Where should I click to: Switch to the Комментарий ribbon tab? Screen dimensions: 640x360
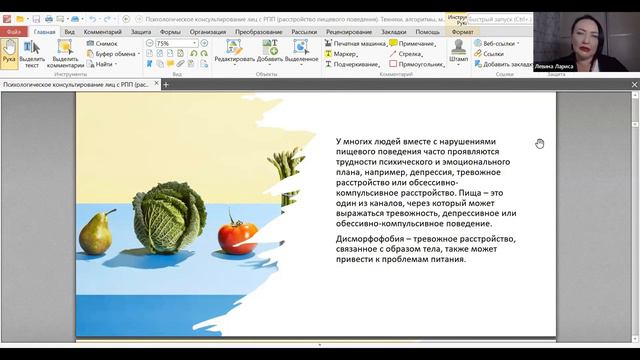[x=102, y=32]
